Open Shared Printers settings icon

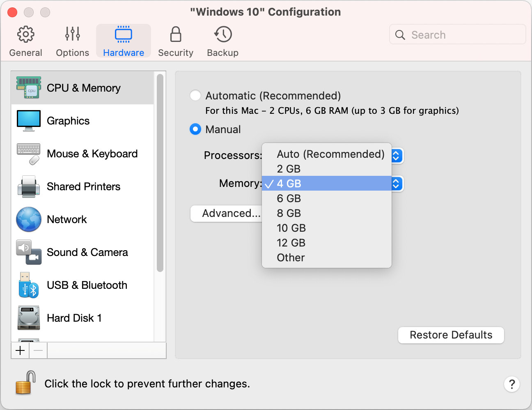[x=29, y=187]
